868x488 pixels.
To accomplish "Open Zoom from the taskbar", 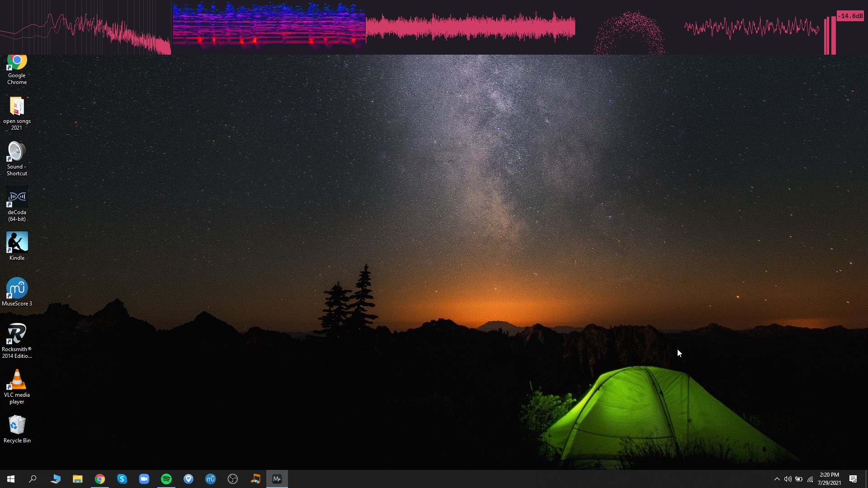I will (x=144, y=479).
